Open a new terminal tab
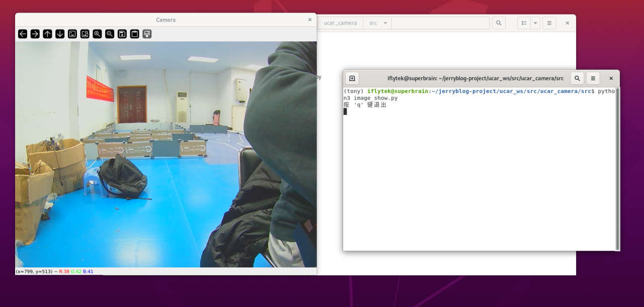The image size is (644, 307). (x=352, y=78)
